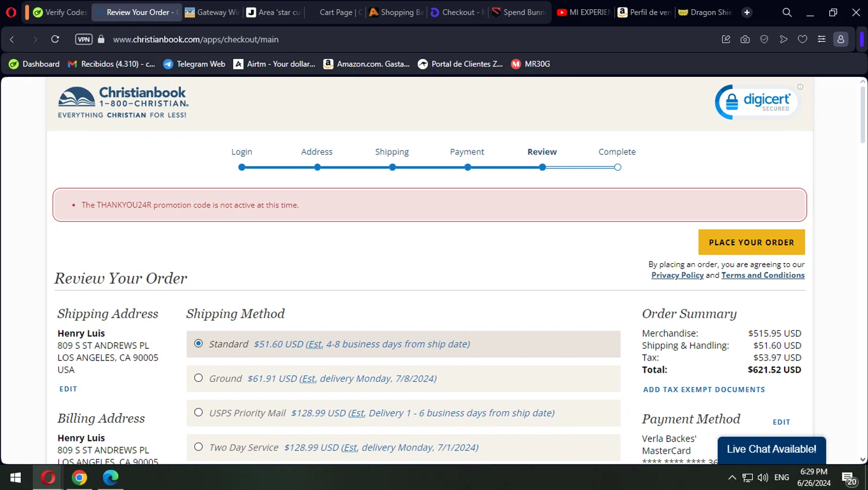Click the Payment checkout step
Screen dimensions: 868x490
click(467, 152)
